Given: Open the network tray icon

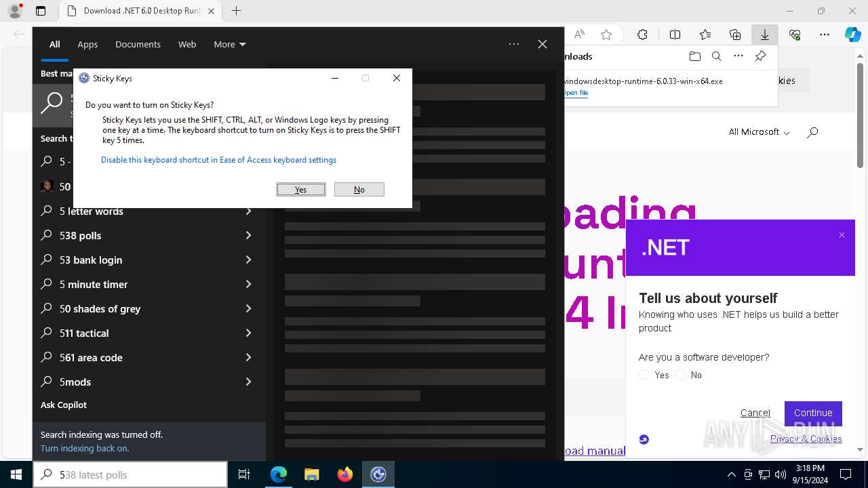Looking at the screenshot, I should pyautogui.click(x=764, y=474).
